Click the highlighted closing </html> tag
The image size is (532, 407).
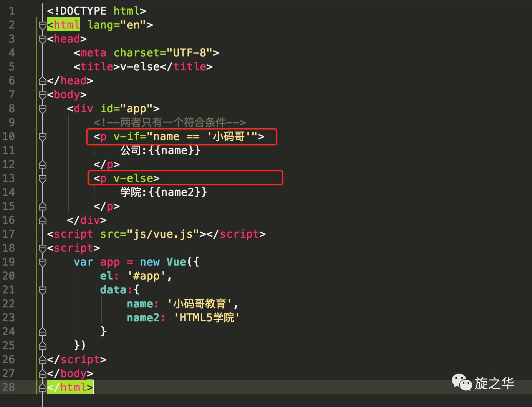70,387
